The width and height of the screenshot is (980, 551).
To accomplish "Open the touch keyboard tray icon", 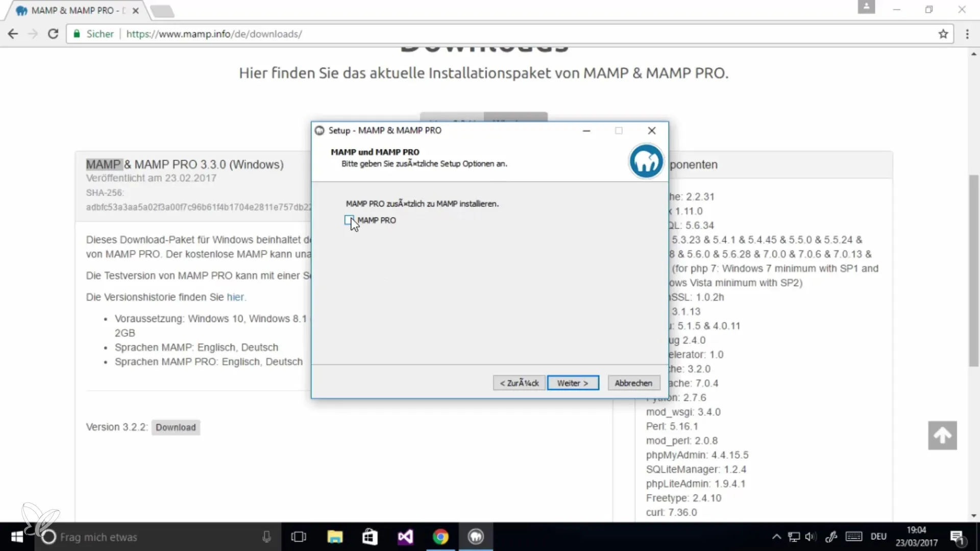I will click(854, 537).
